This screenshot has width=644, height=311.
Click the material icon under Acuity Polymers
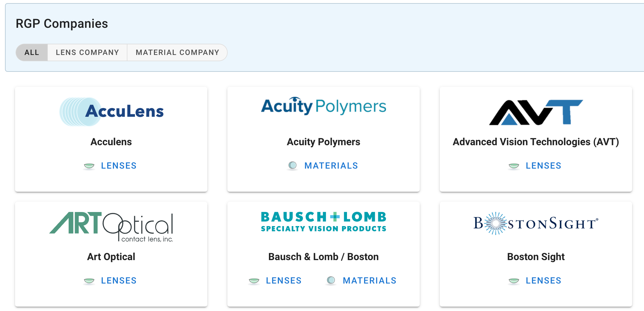pyautogui.click(x=293, y=165)
